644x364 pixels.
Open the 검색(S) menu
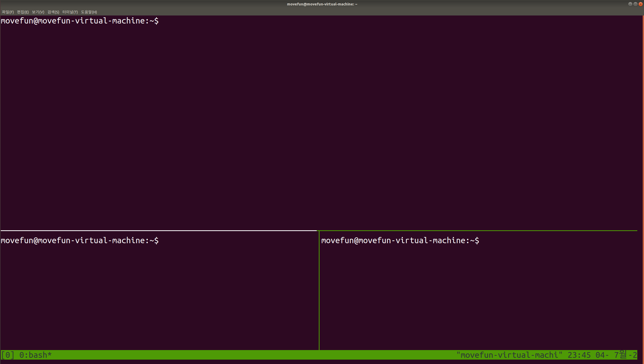53,12
